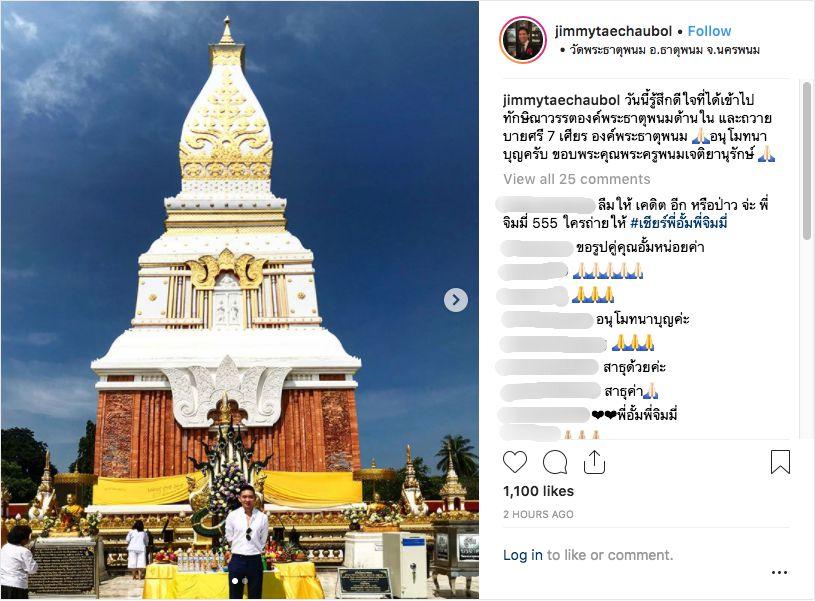Select second carousel dot indicator
The image size is (815, 601).
[x=246, y=581]
